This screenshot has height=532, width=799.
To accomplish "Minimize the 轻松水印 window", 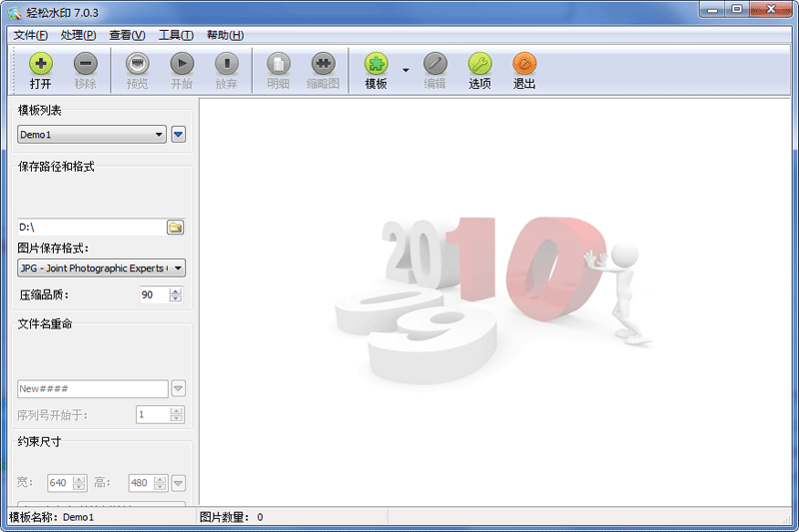I will pyautogui.click(x=712, y=10).
